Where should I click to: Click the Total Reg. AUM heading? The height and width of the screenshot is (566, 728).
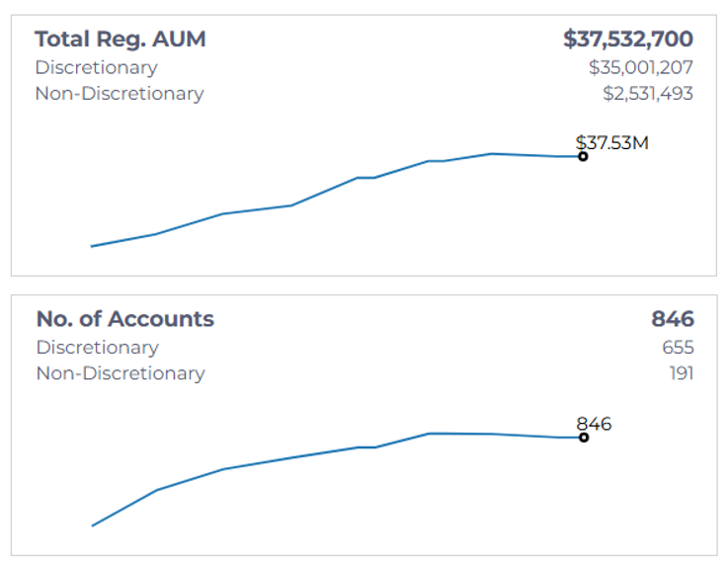(x=121, y=40)
